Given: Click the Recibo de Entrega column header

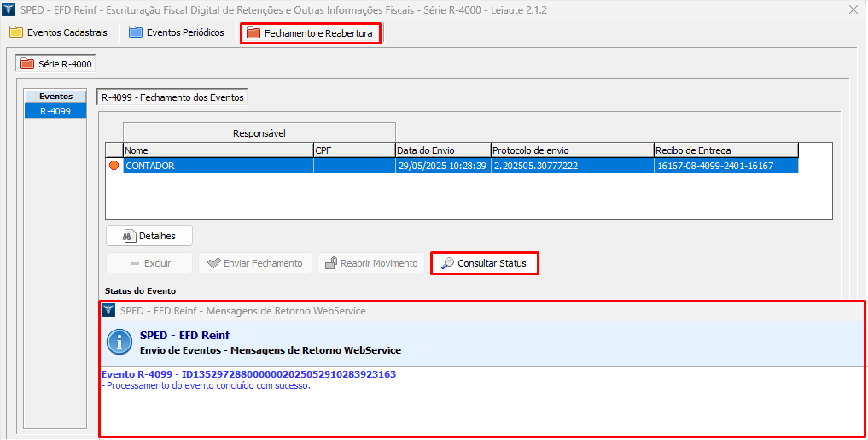Looking at the screenshot, I should [x=725, y=150].
